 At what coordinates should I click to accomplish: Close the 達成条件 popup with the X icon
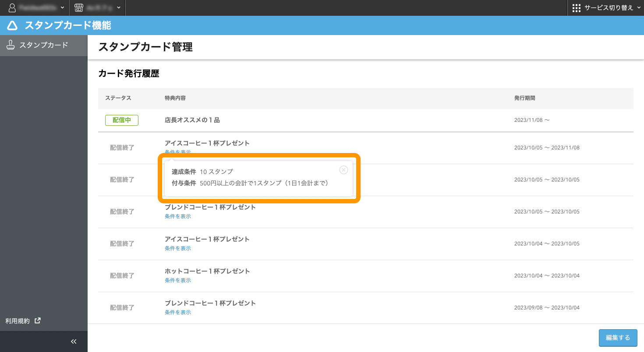click(343, 170)
